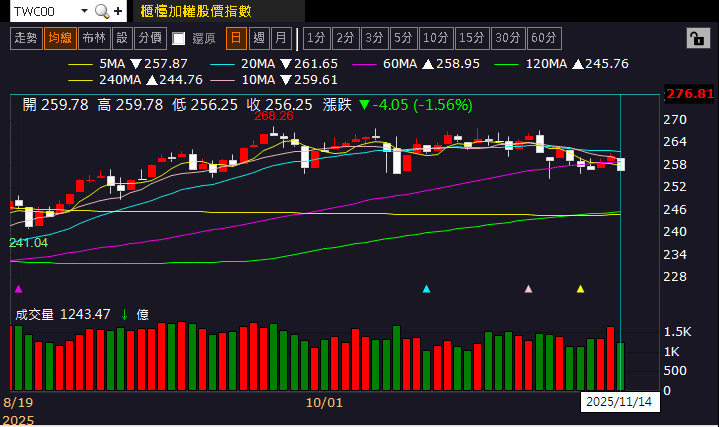Open the TWC00 symbol dropdown arrow
The width and height of the screenshot is (719, 427).
click(x=84, y=11)
